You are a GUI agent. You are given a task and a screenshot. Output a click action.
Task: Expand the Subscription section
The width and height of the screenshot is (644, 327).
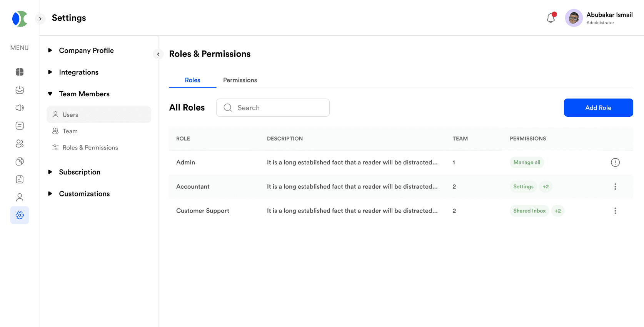click(x=50, y=172)
